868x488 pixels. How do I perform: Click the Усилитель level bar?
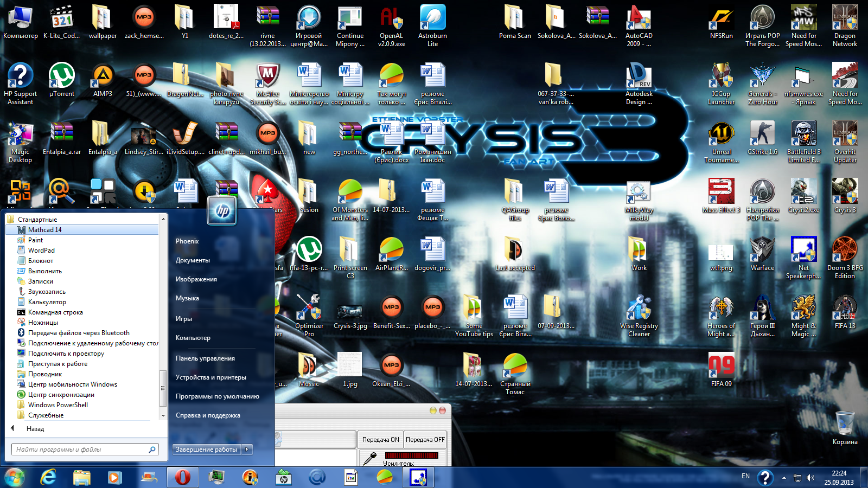pos(412,455)
